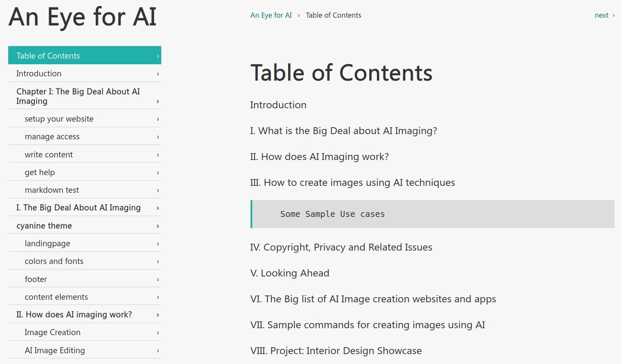Go to 'get help' page in sidebar

click(85, 172)
